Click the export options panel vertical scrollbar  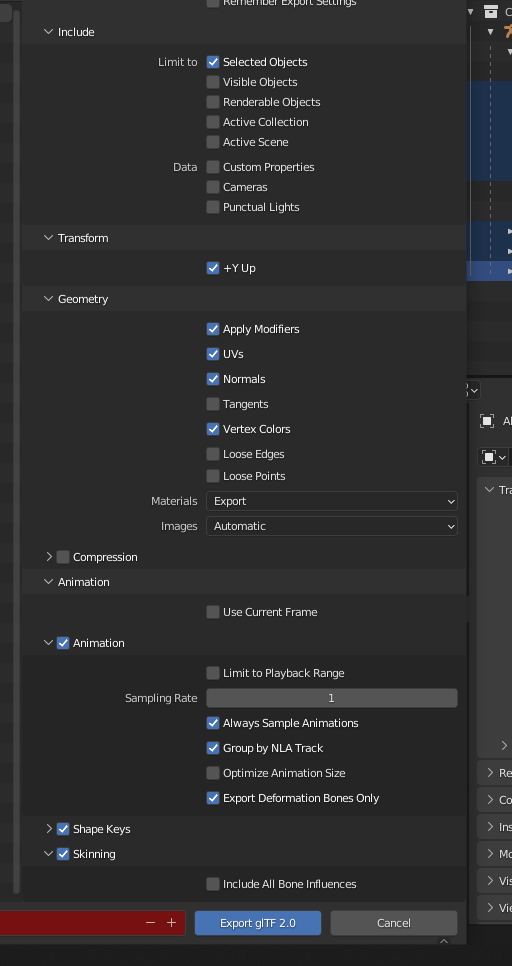pyautogui.click(x=17, y=450)
